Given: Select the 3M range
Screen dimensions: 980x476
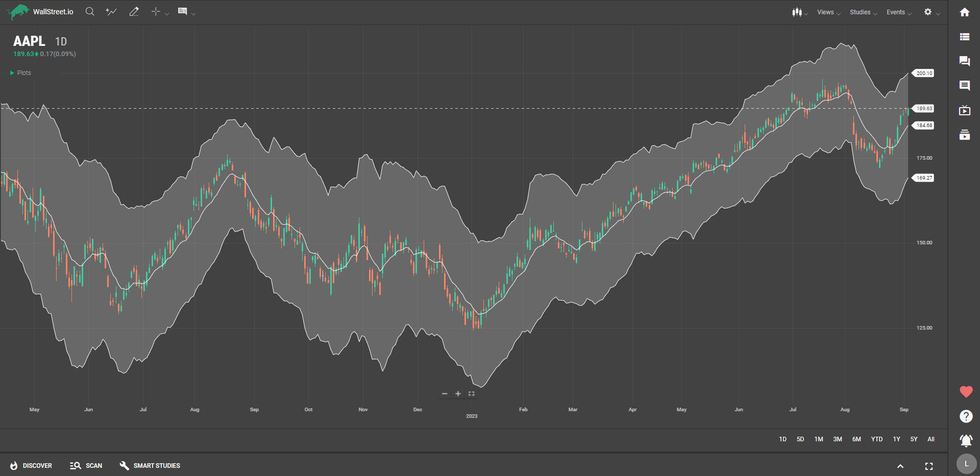Looking at the screenshot, I should coord(838,439).
